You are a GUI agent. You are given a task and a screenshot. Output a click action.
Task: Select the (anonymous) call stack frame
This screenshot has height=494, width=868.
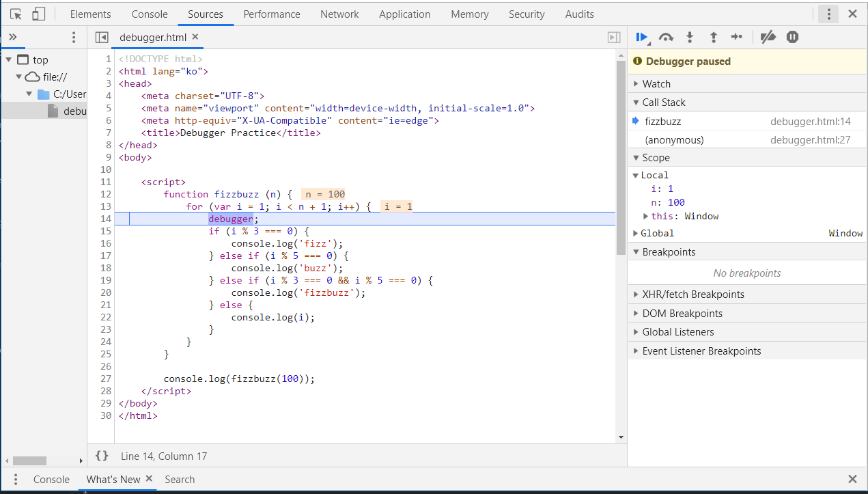tap(747, 140)
